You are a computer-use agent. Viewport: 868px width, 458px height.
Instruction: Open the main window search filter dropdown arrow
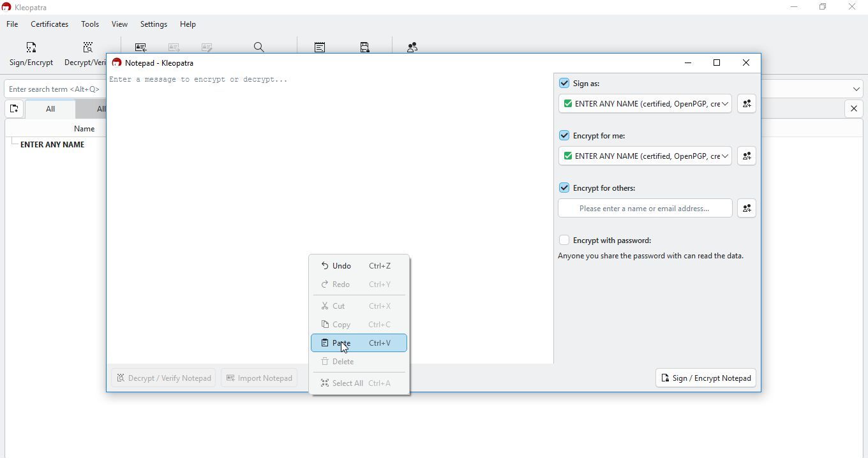click(856, 89)
